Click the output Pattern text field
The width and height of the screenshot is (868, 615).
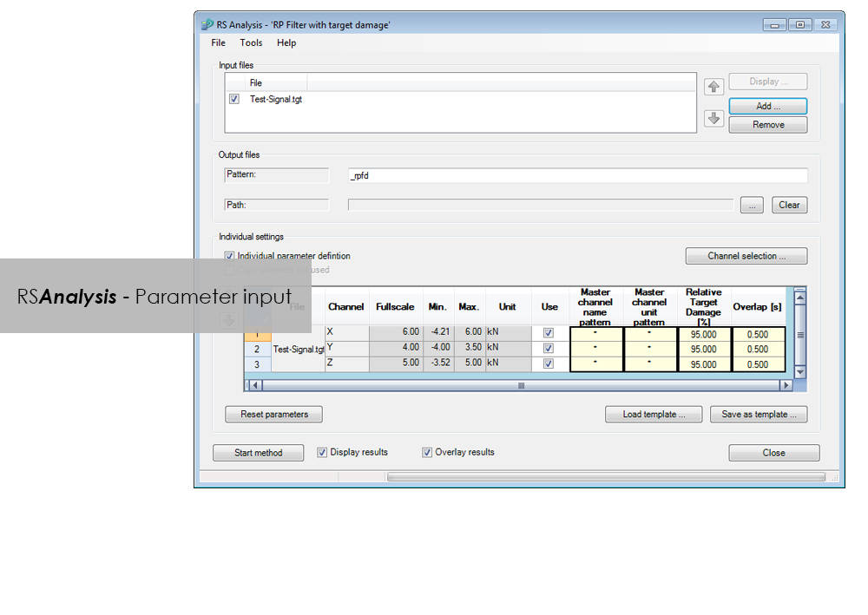[x=577, y=175]
